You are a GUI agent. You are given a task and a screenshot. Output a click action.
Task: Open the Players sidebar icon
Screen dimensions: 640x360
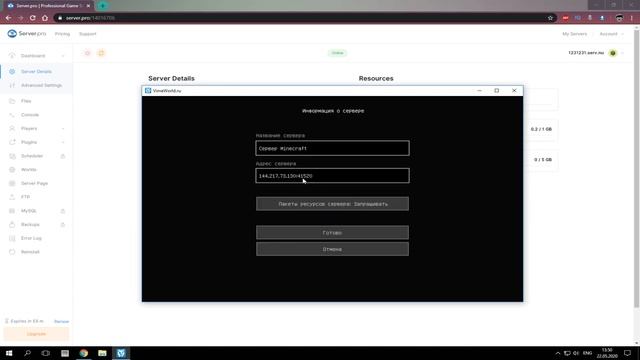(x=12, y=129)
